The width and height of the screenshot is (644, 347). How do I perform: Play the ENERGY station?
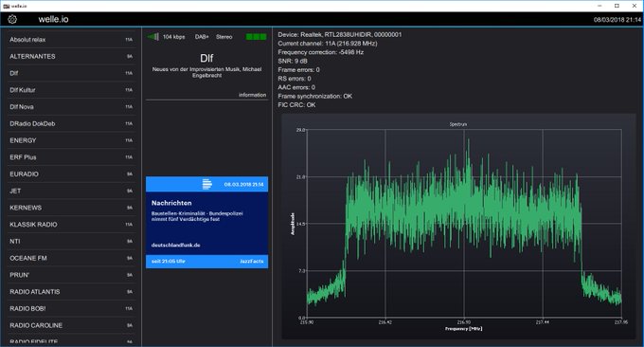click(x=71, y=140)
